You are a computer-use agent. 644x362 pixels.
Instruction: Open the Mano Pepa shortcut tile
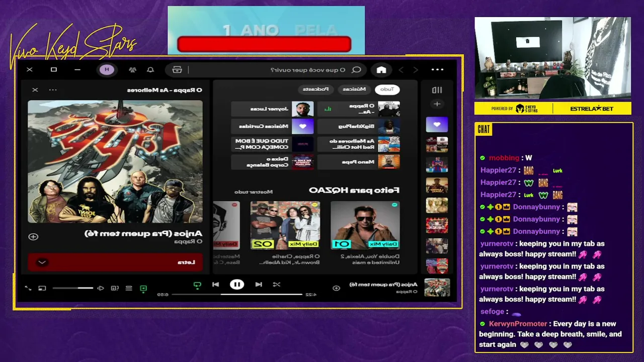(359, 162)
